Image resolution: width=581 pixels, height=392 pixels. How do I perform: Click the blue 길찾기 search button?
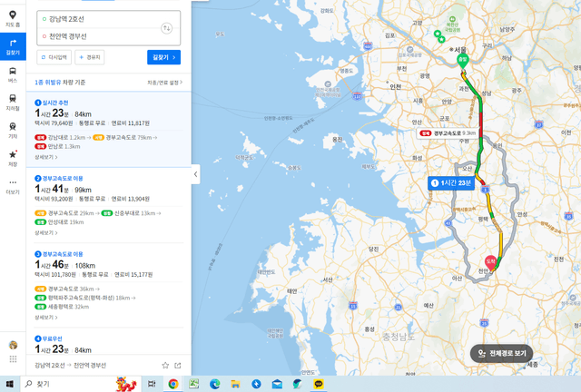(x=163, y=57)
